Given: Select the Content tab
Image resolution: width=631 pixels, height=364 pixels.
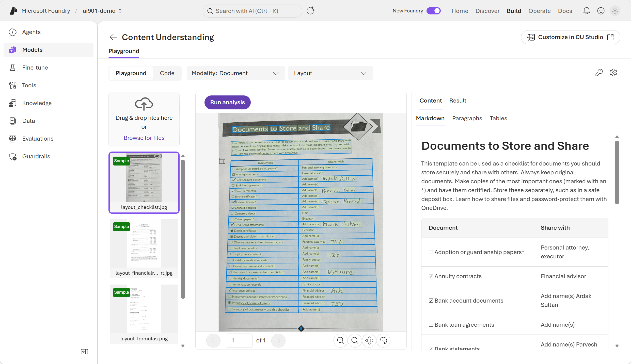Looking at the screenshot, I should 431,101.
